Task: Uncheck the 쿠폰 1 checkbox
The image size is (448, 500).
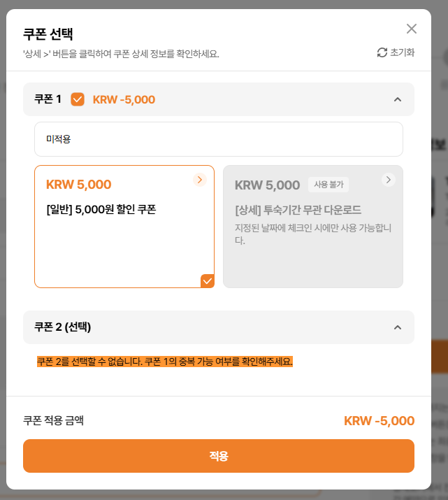Action: click(x=78, y=99)
